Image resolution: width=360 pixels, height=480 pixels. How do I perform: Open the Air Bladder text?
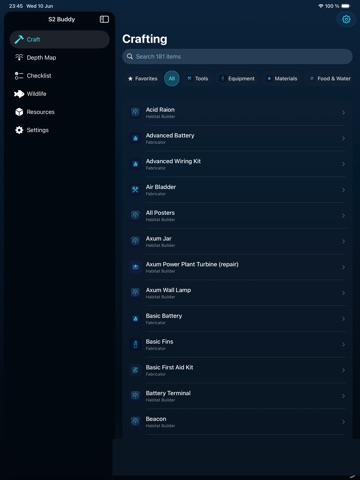click(x=161, y=187)
